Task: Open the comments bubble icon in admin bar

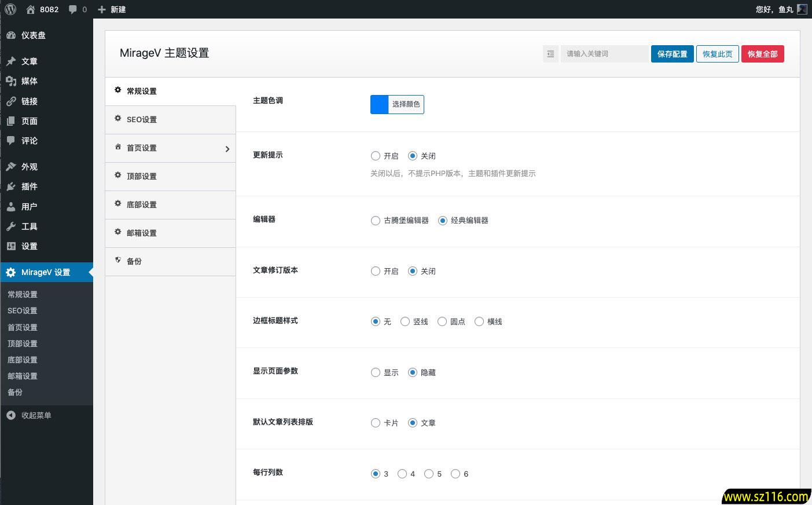Action: [73, 9]
